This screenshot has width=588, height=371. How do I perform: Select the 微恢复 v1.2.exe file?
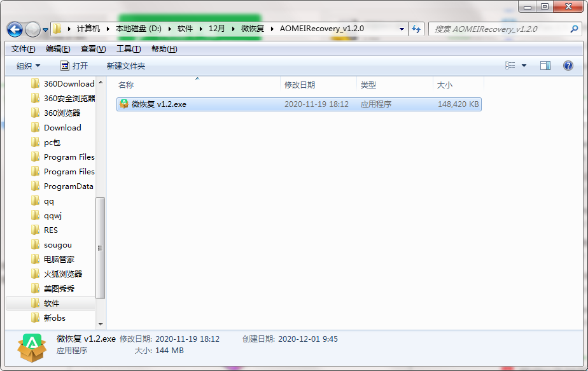[299, 104]
